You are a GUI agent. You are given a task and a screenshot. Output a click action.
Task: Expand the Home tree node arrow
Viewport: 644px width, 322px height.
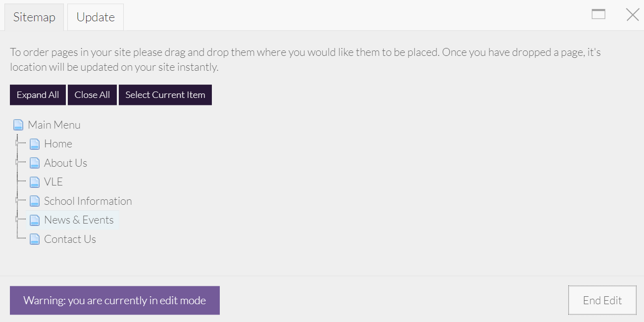tap(17, 143)
